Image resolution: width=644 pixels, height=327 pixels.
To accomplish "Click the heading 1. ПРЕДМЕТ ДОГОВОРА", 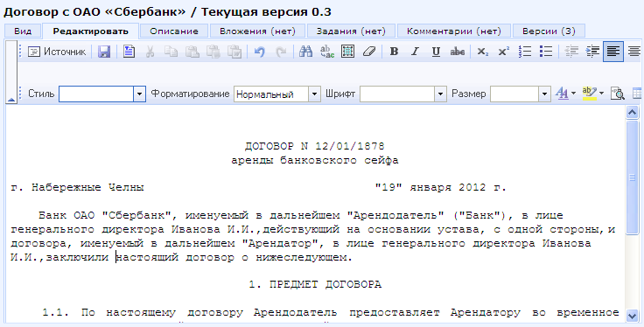I will tap(315, 285).
